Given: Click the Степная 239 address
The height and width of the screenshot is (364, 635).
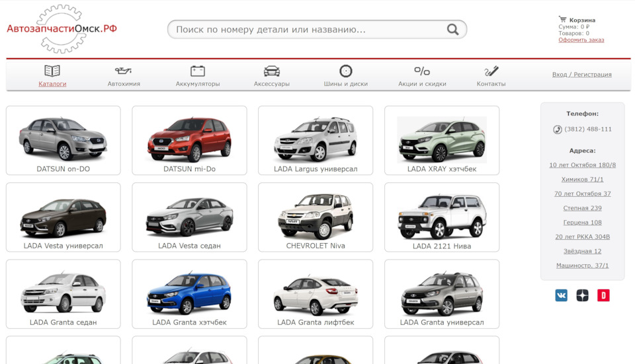Looking at the screenshot, I should click(582, 208).
